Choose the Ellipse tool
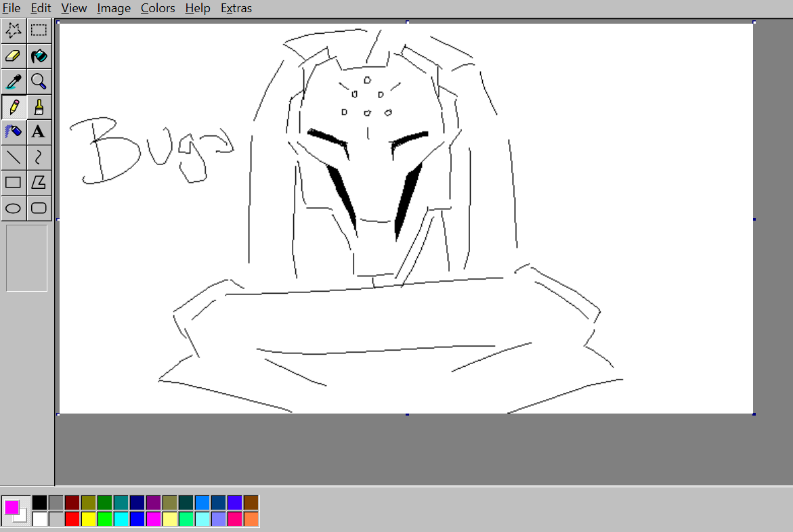Image resolution: width=793 pixels, height=532 pixels. 14,208
